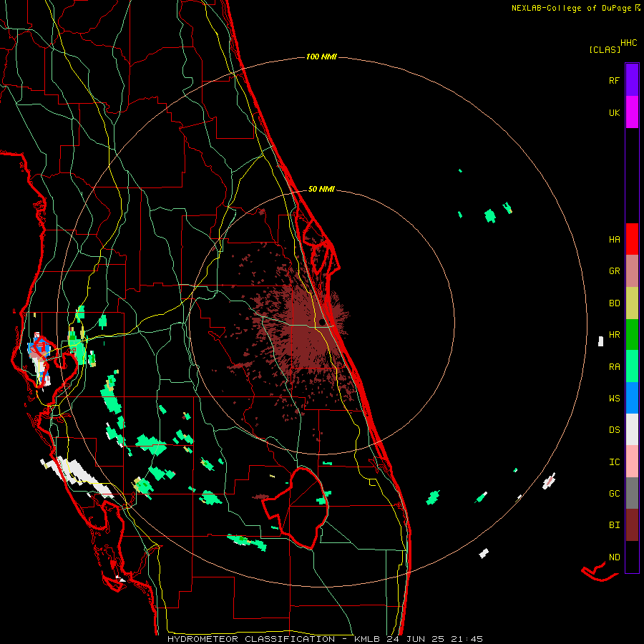Click the "GC" legend label
Viewport: 644px width, 644px height.
point(614,494)
